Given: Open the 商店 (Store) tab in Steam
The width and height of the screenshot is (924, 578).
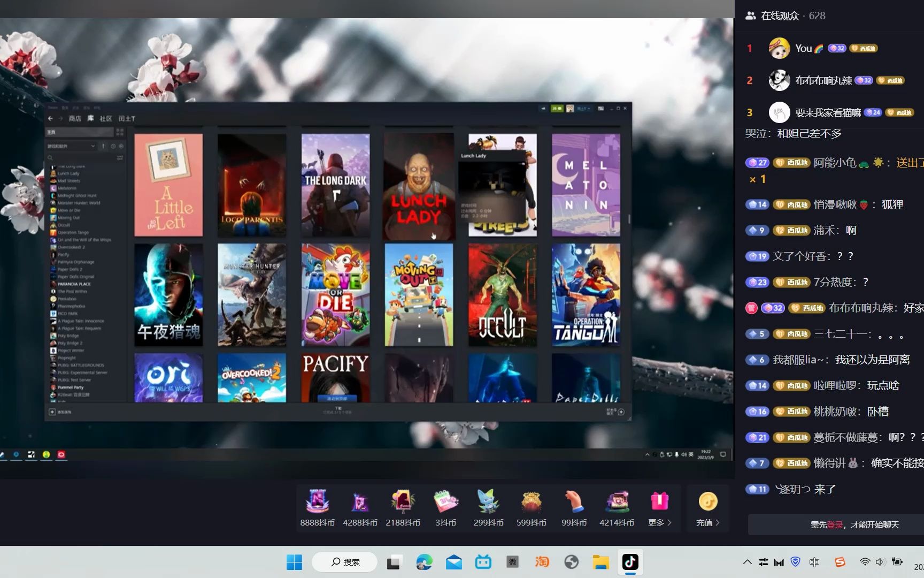Looking at the screenshot, I should (x=75, y=118).
